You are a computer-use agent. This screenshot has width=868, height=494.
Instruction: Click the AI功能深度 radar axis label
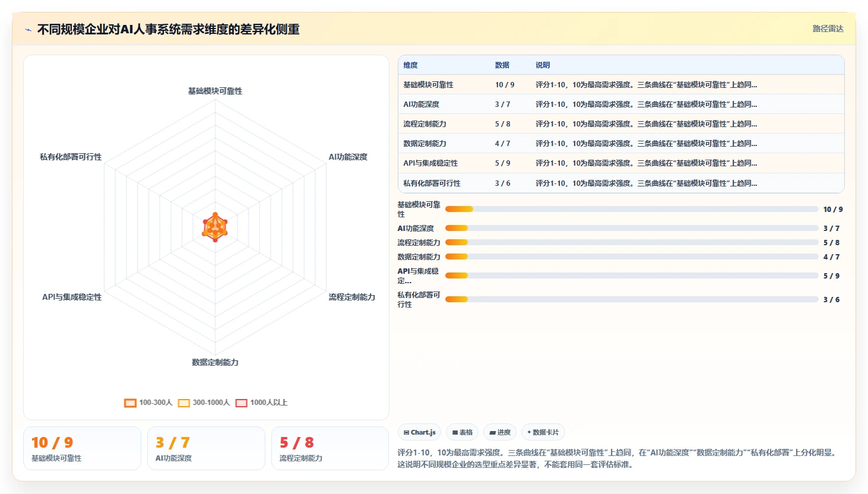(348, 157)
